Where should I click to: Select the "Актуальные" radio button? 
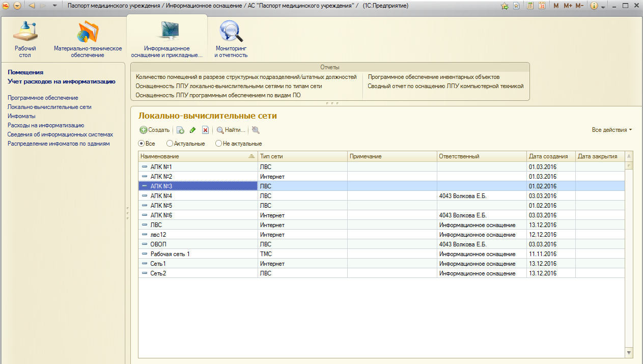(170, 144)
